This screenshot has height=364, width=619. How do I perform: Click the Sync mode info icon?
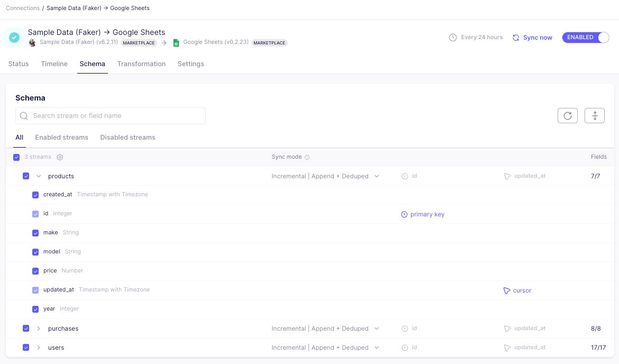[x=307, y=157]
